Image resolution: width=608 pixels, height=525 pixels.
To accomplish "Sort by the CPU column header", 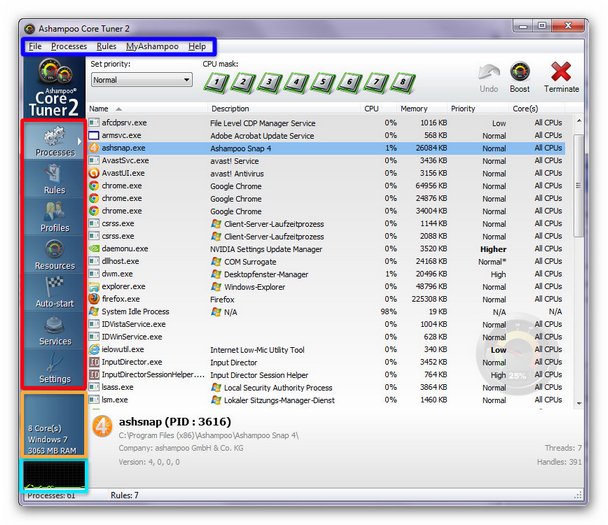I will point(378,109).
